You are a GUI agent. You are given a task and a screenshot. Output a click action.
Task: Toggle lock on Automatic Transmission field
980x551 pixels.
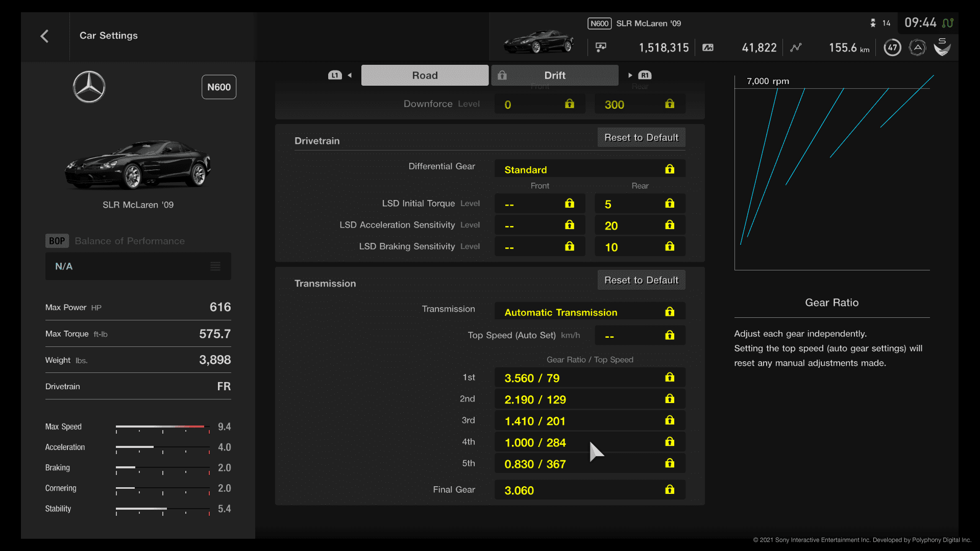coord(670,312)
